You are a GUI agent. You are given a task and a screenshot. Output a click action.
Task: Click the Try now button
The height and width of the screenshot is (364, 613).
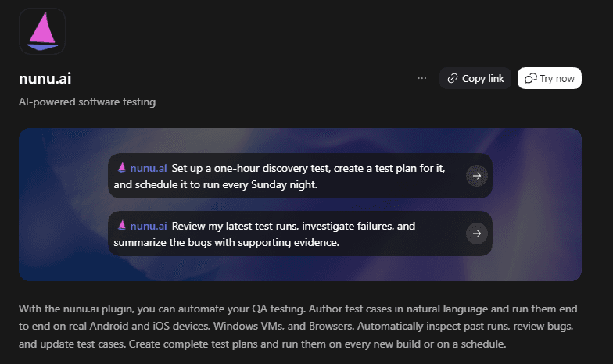[549, 78]
